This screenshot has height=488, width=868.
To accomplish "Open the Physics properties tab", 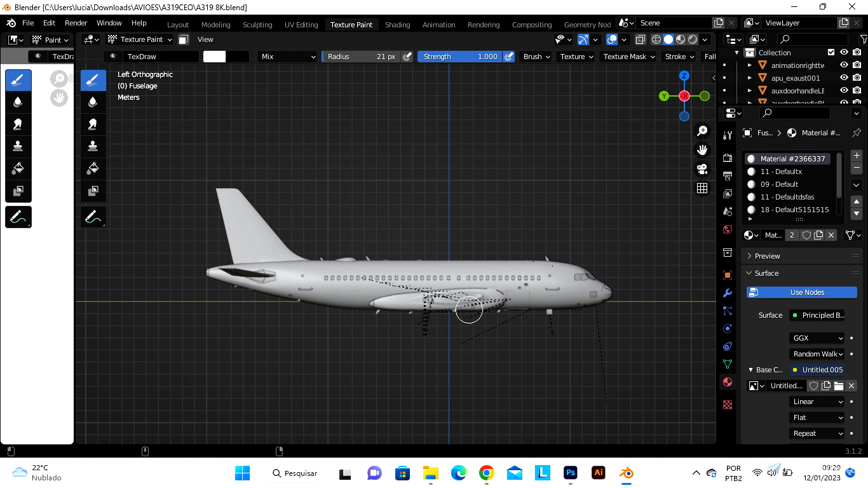I will 728,329.
